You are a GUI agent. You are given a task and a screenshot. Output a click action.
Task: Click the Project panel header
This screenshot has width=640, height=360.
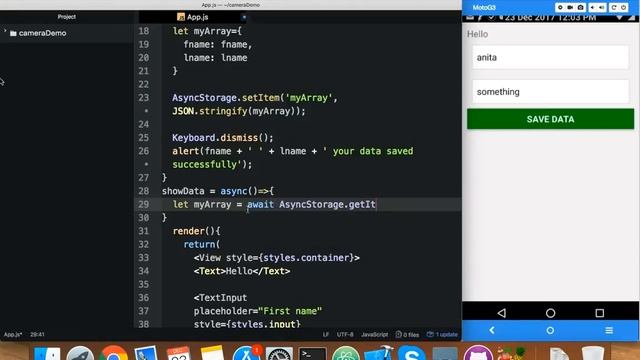(x=67, y=17)
